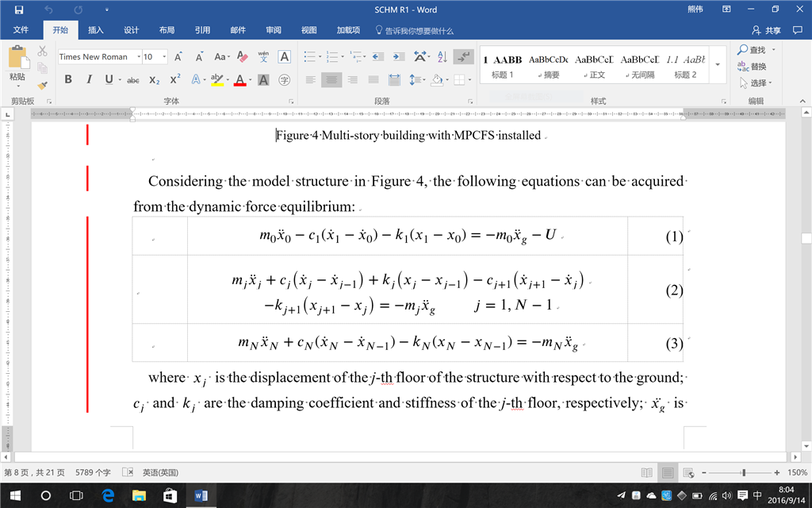Toggle character shading
812x508 pixels.
263,80
